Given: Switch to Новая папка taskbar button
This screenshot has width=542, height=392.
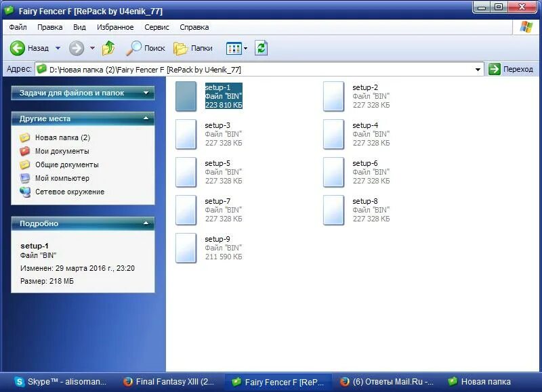Looking at the screenshot, I should coord(480,382).
